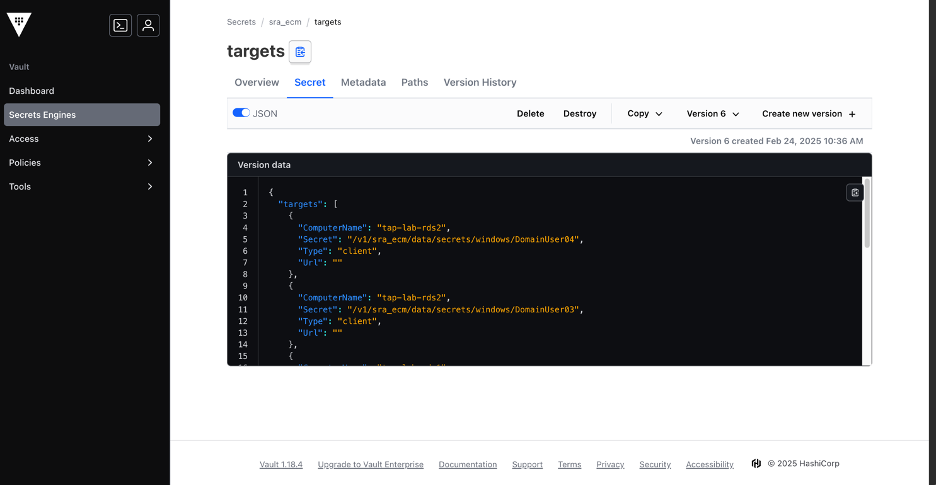Open the Accessibility footer link
The width and height of the screenshot is (936, 486).
(x=709, y=465)
